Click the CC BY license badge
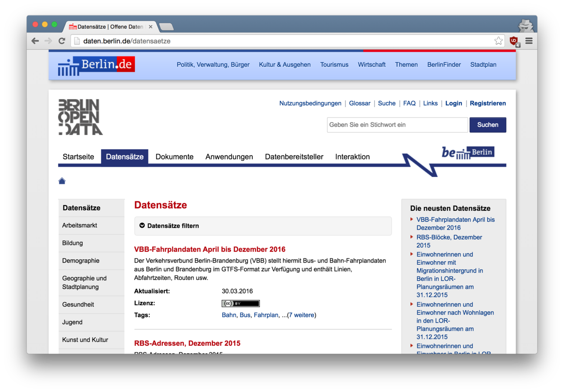The height and width of the screenshot is (392, 564). pyautogui.click(x=240, y=304)
